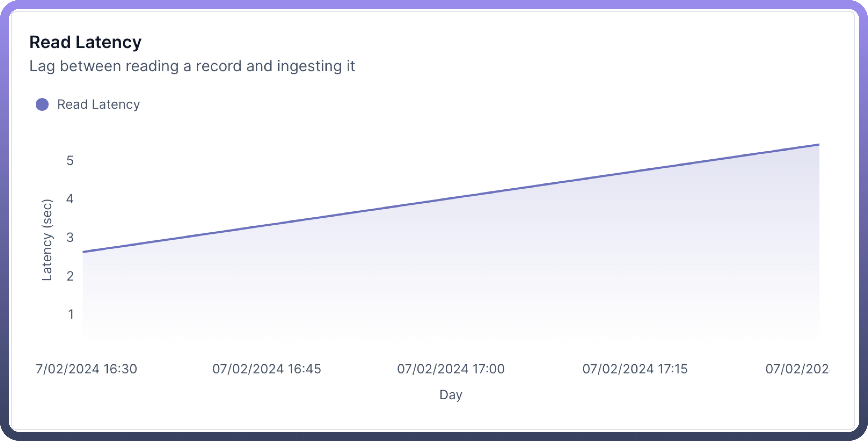Click the y-axis tick label 5

tap(70, 161)
